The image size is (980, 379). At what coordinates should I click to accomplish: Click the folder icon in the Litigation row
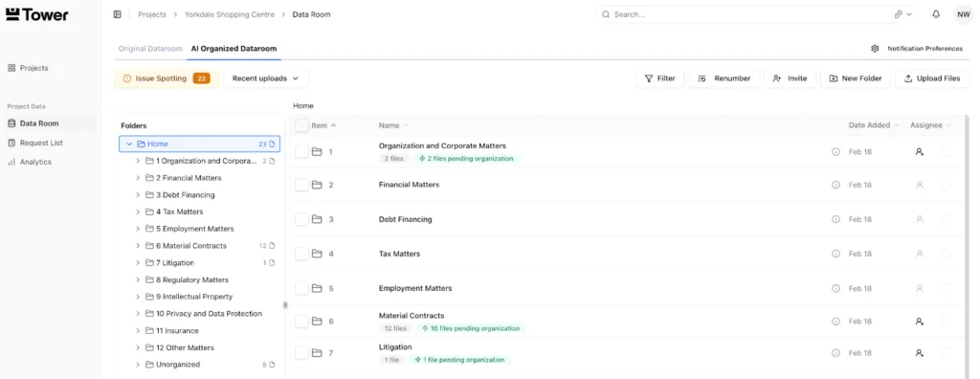click(x=317, y=353)
